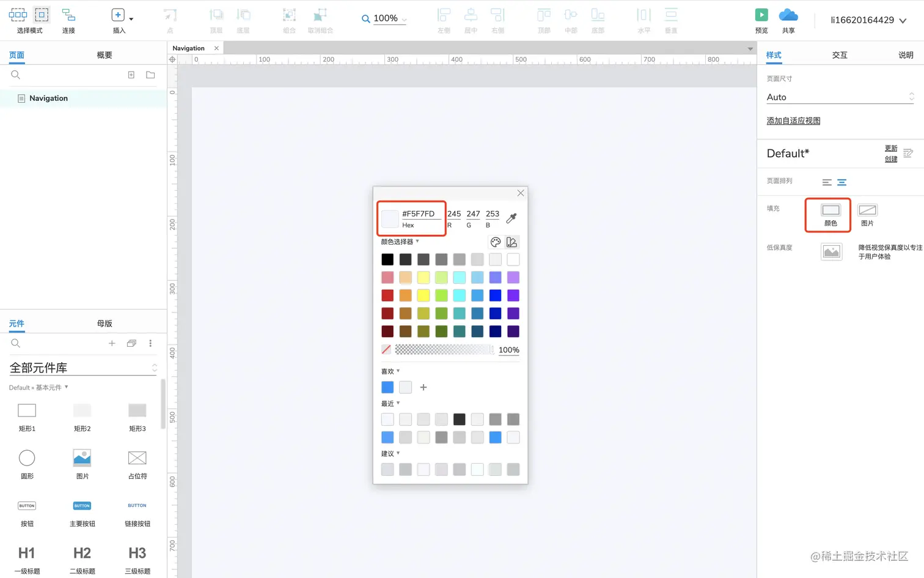
Task: Search the widget library magnifier icon
Action: pyautogui.click(x=16, y=343)
